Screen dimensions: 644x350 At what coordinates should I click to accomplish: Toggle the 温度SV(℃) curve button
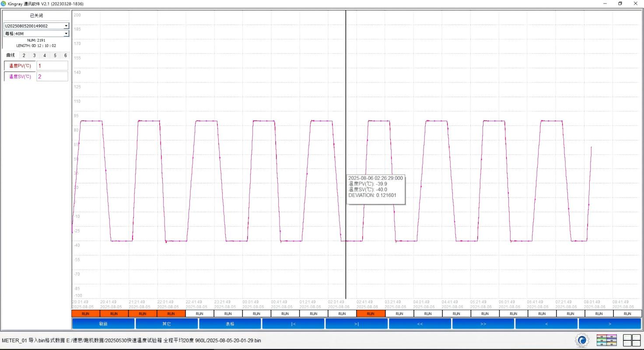pos(20,77)
